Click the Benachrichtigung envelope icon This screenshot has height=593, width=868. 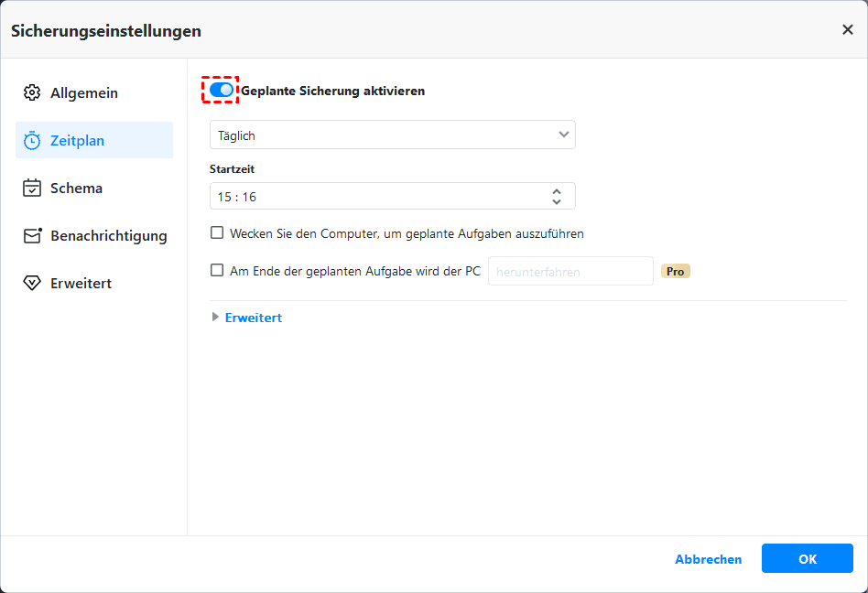[x=33, y=236]
